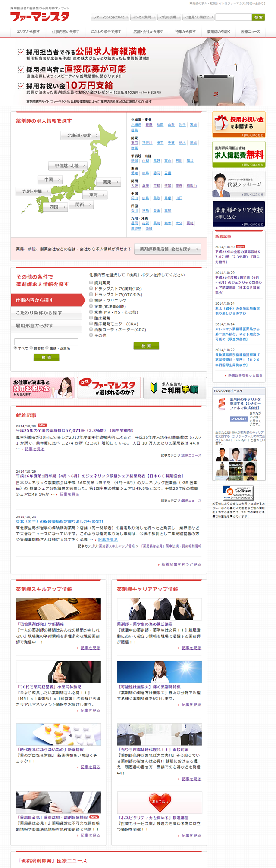Select the 最寄駅 radio button

[31, 348]
